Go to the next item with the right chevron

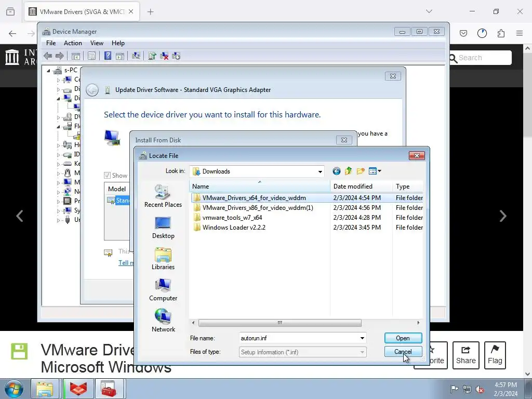coord(503,216)
